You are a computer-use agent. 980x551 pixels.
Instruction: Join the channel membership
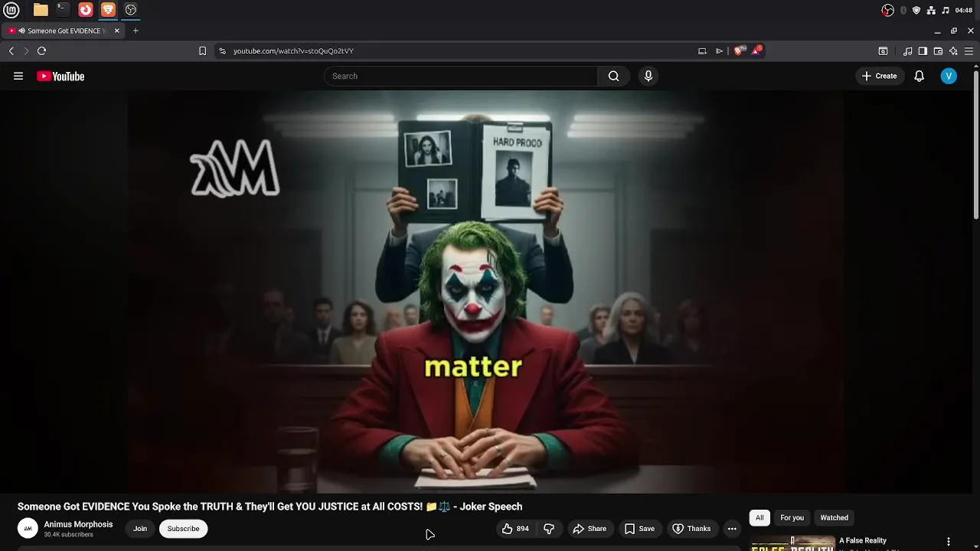pos(140,529)
